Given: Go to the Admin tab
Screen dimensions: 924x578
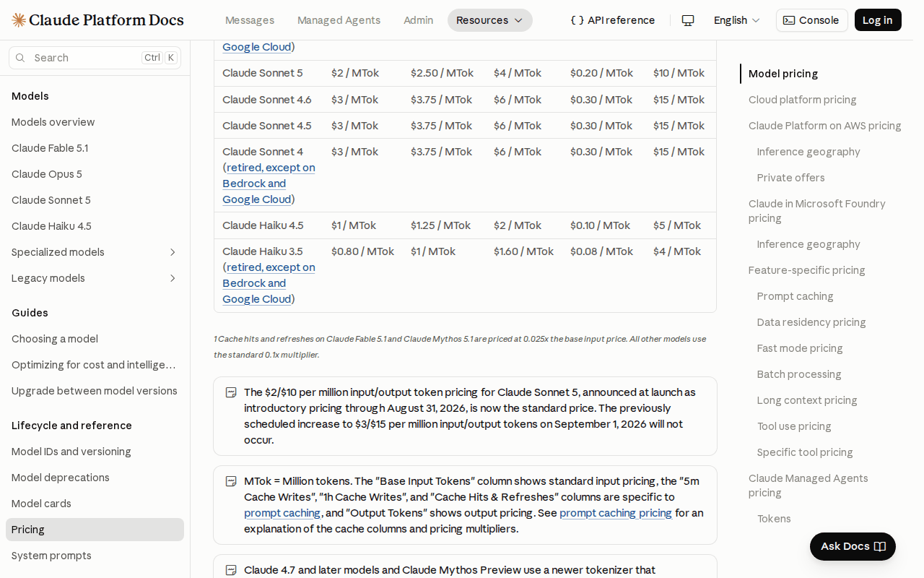Looking at the screenshot, I should click(419, 20).
